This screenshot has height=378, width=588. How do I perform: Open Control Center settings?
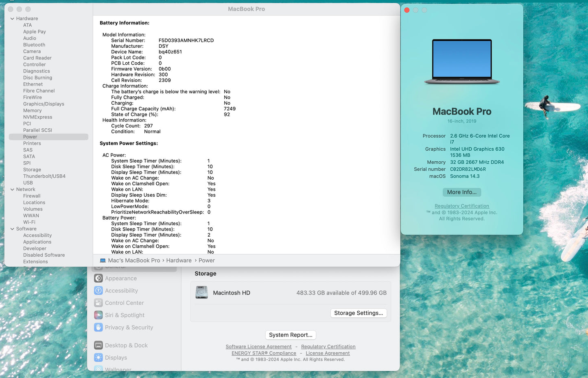coord(124,303)
